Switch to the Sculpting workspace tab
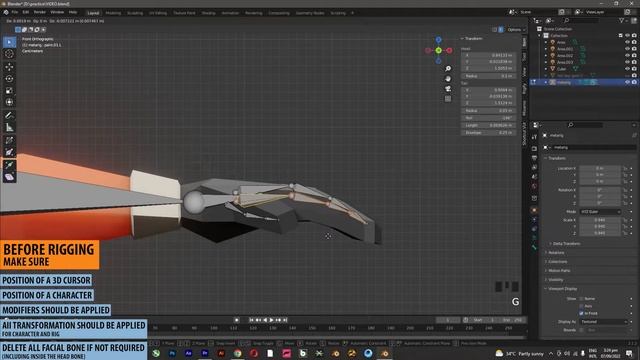 (x=135, y=13)
